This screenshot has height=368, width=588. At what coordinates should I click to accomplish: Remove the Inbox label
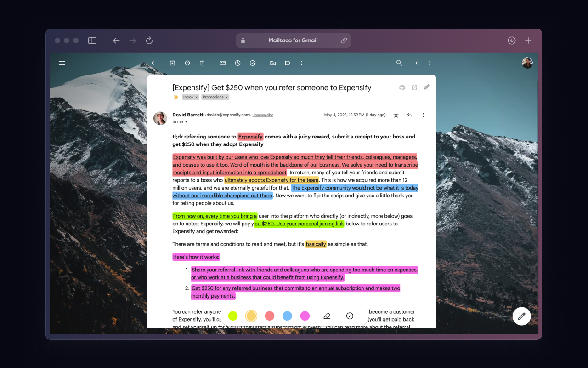click(197, 98)
